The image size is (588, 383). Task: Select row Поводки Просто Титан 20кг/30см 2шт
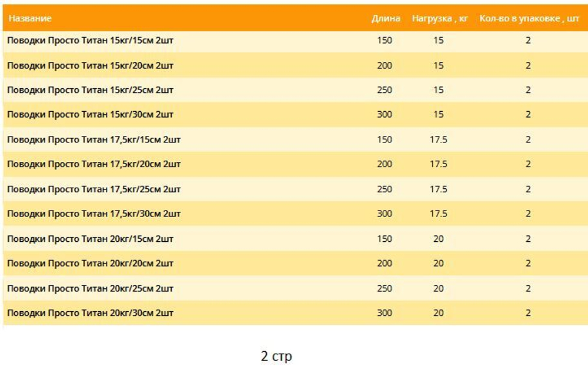[295, 313]
